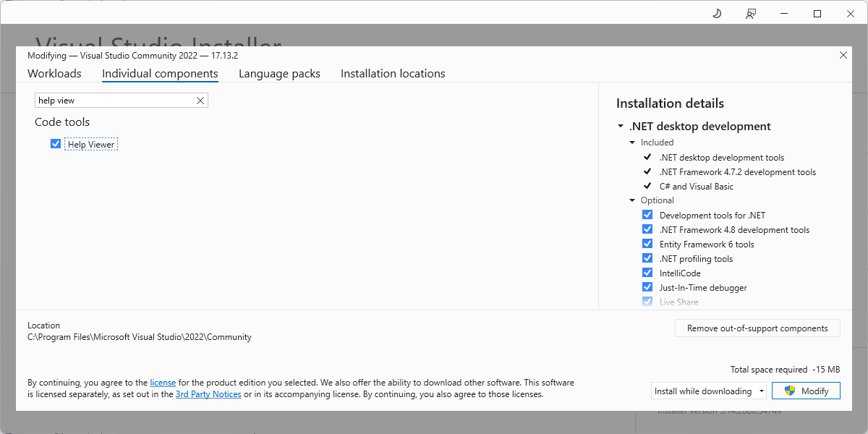Collapse the .NET desktop development section
This screenshot has width=868, height=434.
[620, 126]
